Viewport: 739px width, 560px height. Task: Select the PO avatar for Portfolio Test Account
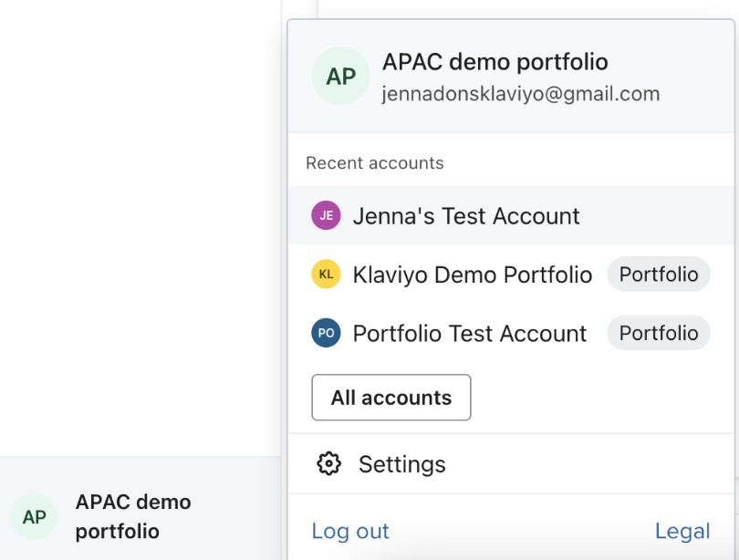tap(326, 333)
